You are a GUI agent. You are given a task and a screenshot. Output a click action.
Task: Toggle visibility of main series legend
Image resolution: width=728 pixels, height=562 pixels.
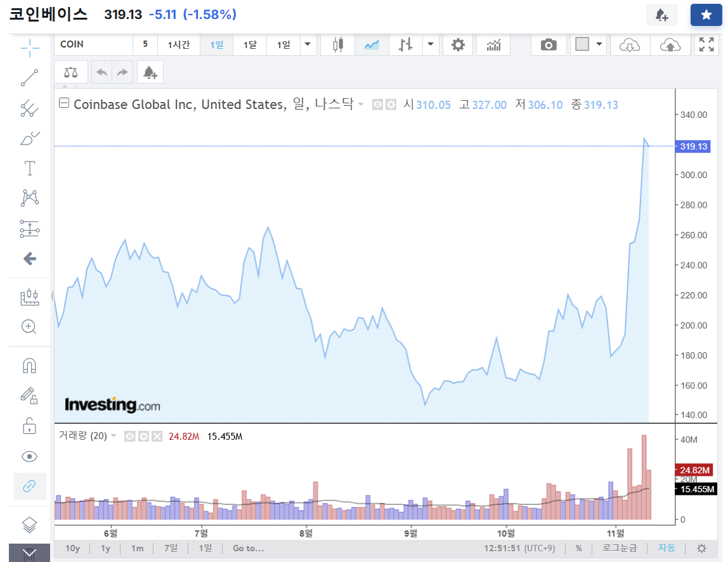377,105
